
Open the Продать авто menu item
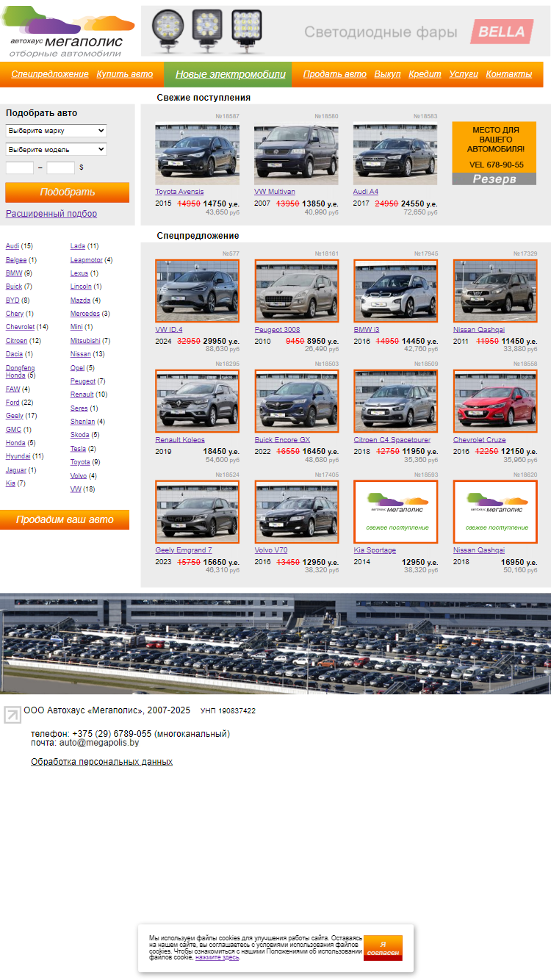coord(334,74)
